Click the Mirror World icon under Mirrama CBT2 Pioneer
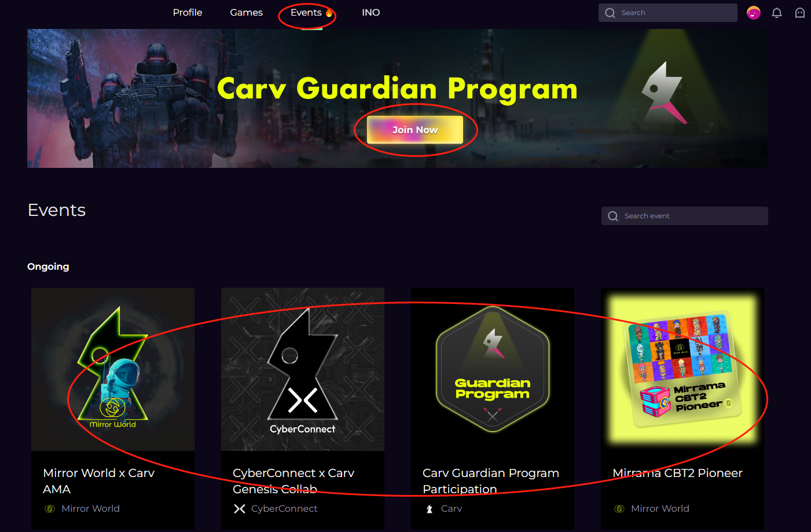Viewport: 811px width, 532px height. [619, 509]
